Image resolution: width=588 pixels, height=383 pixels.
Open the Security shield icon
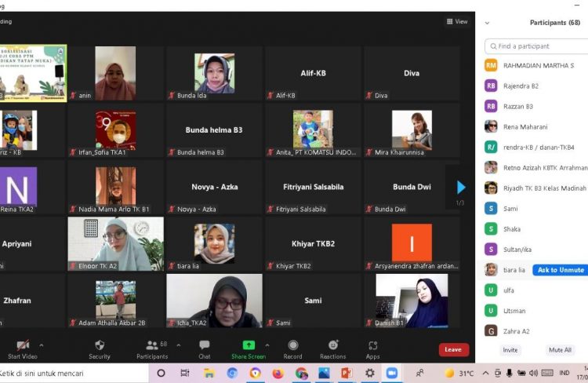[100, 345]
